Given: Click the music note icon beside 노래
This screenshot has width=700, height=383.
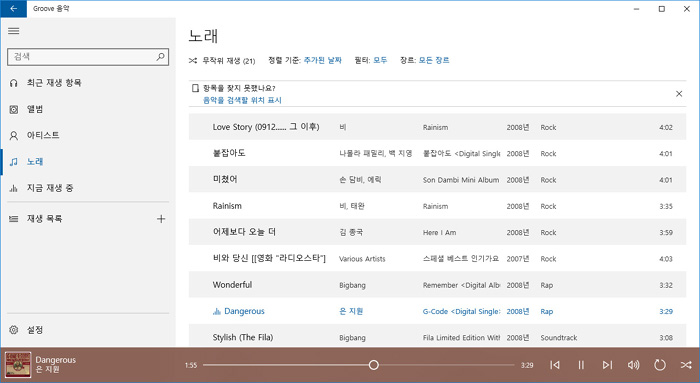Looking at the screenshot, I should click(14, 162).
